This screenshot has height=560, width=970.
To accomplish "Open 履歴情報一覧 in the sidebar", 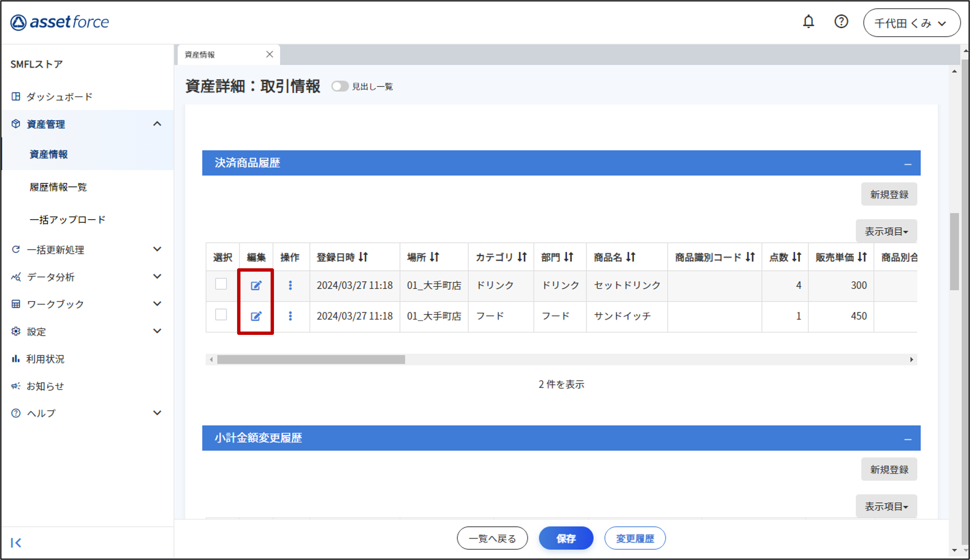I will click(58, 187).
